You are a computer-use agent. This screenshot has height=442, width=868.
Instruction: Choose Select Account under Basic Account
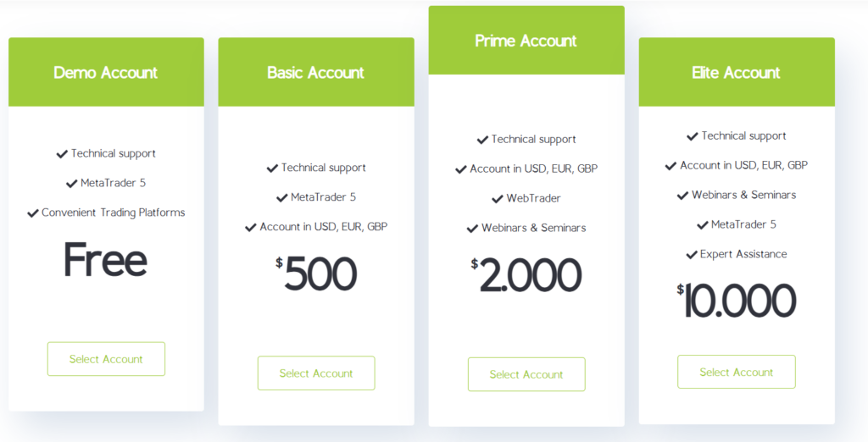316,373
